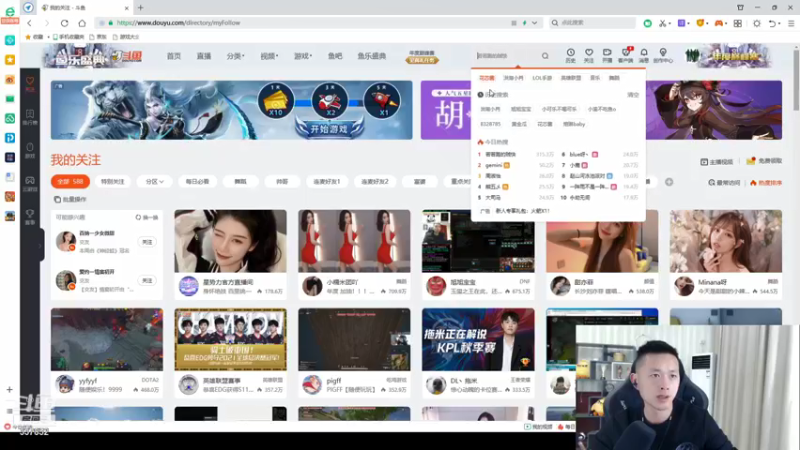Open the browser hamburger menu
Viewport: 800px width, 450px height.
(x=791, y=23)
